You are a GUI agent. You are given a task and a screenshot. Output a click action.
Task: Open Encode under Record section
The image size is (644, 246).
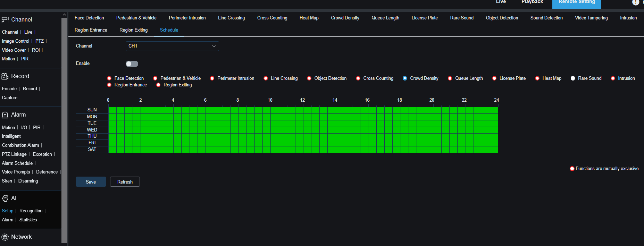tap(9, 89)
